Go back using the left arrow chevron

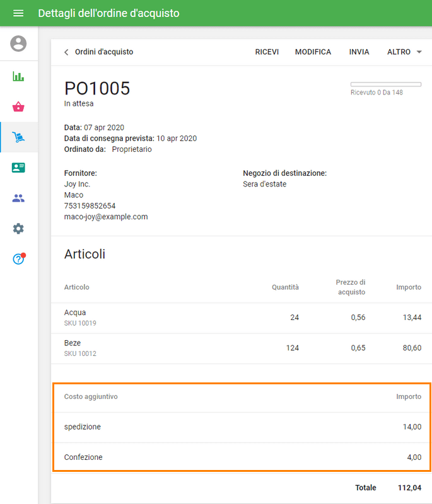[66, 52]
